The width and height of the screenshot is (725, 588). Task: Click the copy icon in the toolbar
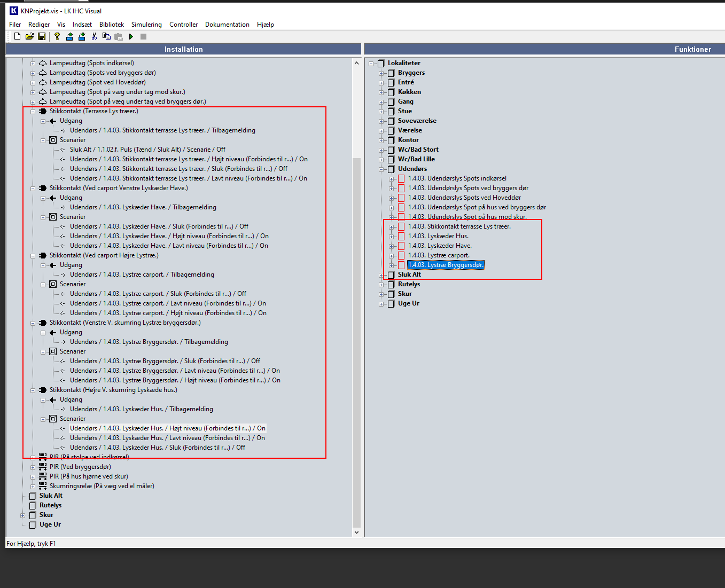106,36
